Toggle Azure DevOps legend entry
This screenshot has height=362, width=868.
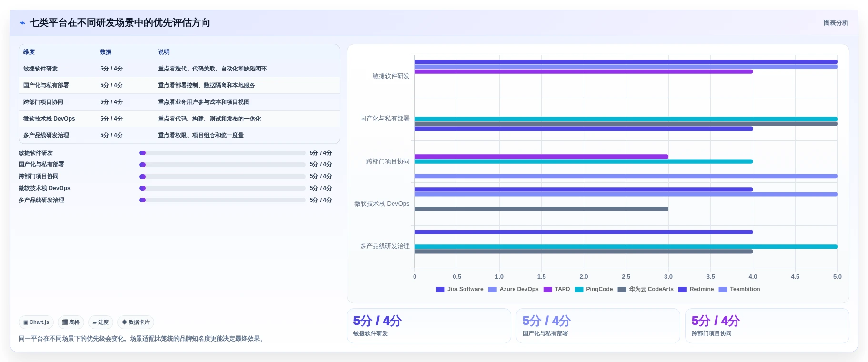tap(514, 289)
